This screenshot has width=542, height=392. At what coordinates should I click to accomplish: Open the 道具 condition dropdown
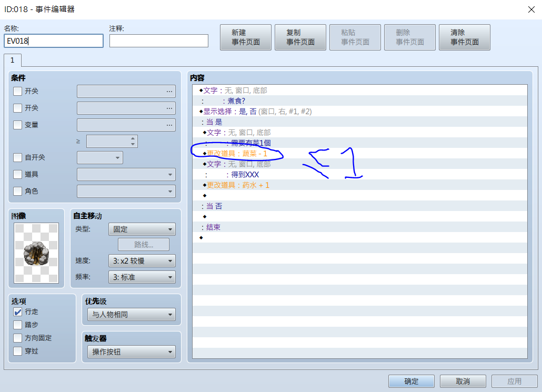point(126,174)
